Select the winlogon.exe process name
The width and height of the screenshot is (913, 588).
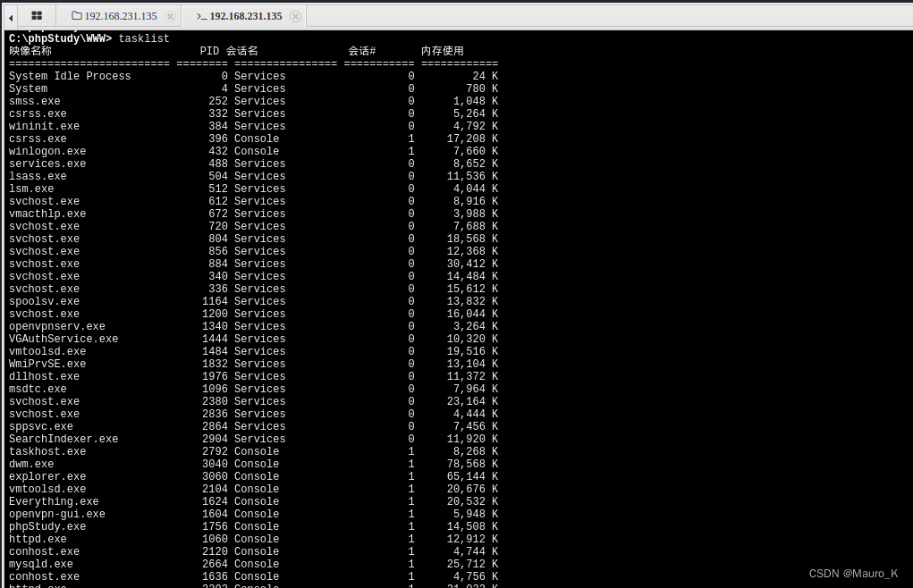pyautogui.click(x=47, y=151)
